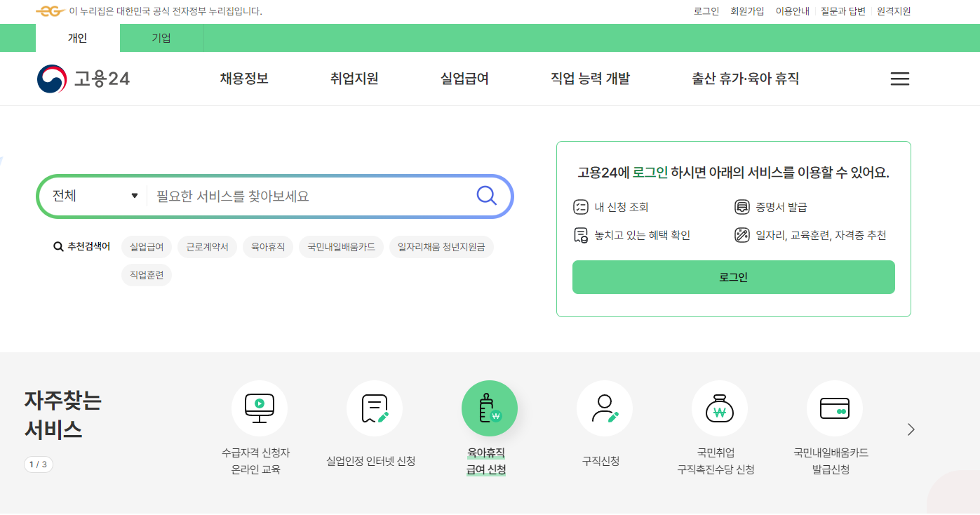The width and height of the screenshot is (980, 515).
Task: Open 육아휴직 급여 신청 baby bottle icon
Action: pos(490,408)
